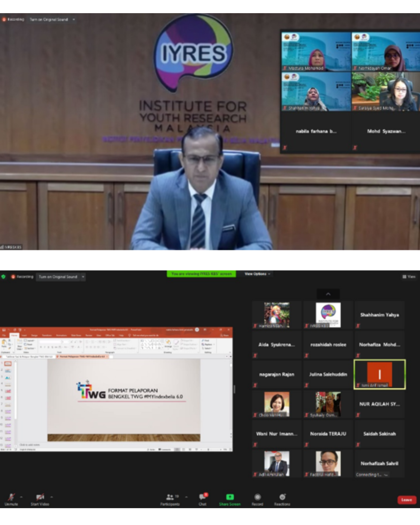The width and height of the screenshot is (420, 525).
Task: Click muted mic icon on Julina Salehuddin tile
Action: [x=307, y=386]
